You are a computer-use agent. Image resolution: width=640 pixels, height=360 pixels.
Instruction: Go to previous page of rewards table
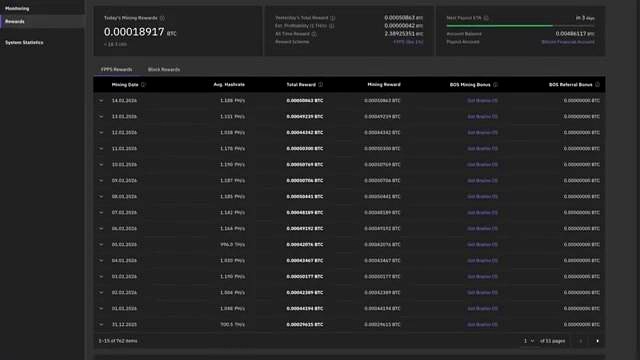coord(581,341)
